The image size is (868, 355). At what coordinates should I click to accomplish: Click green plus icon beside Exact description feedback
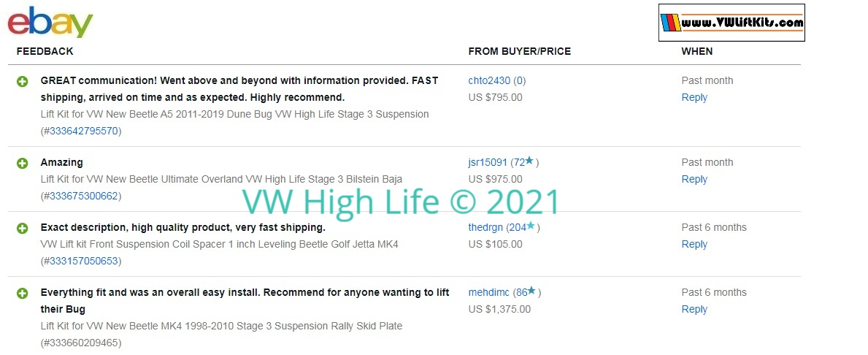pos(22,228)
